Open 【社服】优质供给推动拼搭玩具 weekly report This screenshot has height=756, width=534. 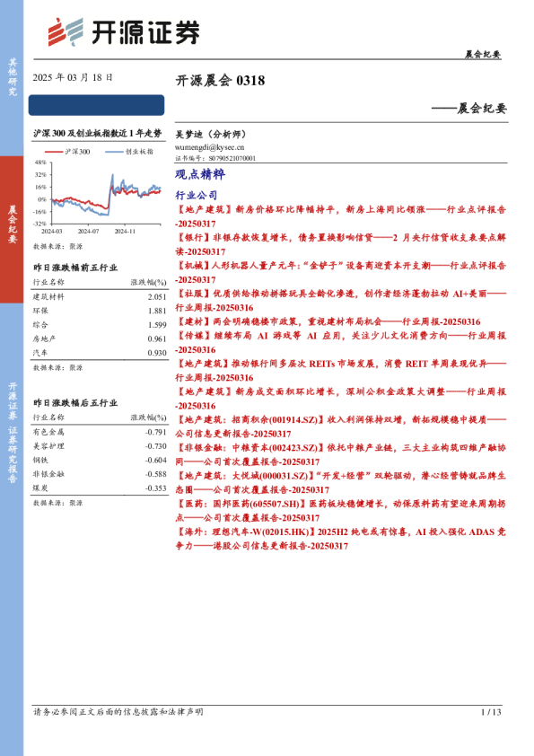[x=340, y=301]
